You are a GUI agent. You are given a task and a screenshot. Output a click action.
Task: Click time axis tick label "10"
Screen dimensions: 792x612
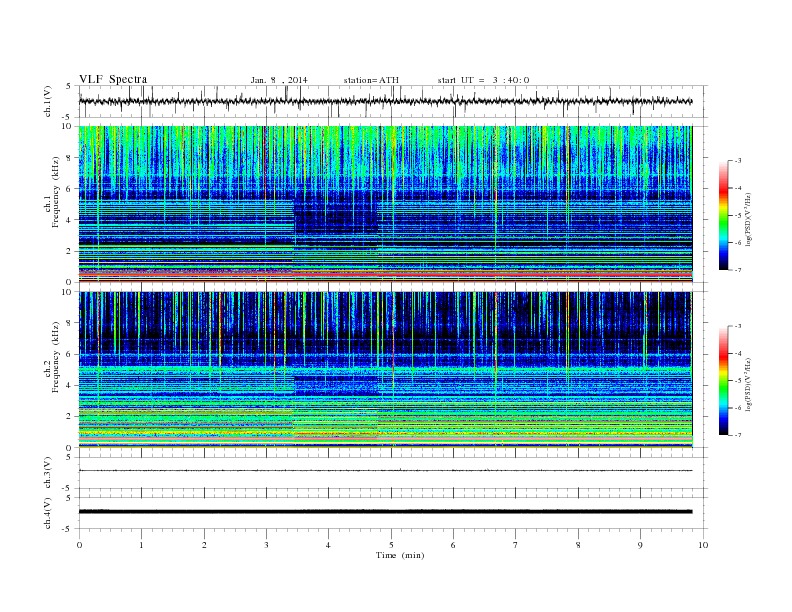[703, 545]
